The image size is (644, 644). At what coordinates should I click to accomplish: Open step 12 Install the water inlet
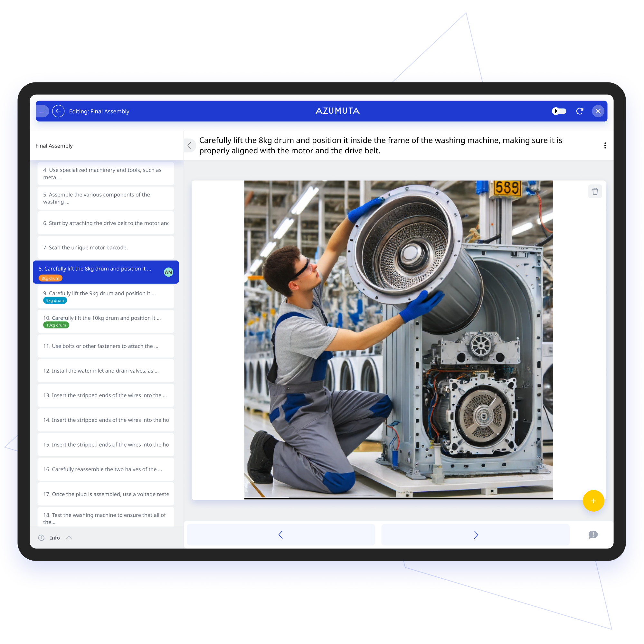coord(106,371)
